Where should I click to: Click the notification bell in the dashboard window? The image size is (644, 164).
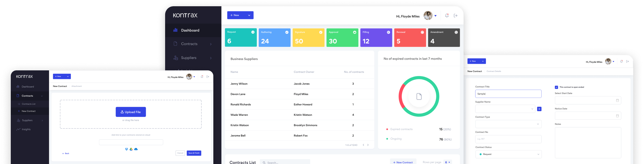(x=447, y=16)
